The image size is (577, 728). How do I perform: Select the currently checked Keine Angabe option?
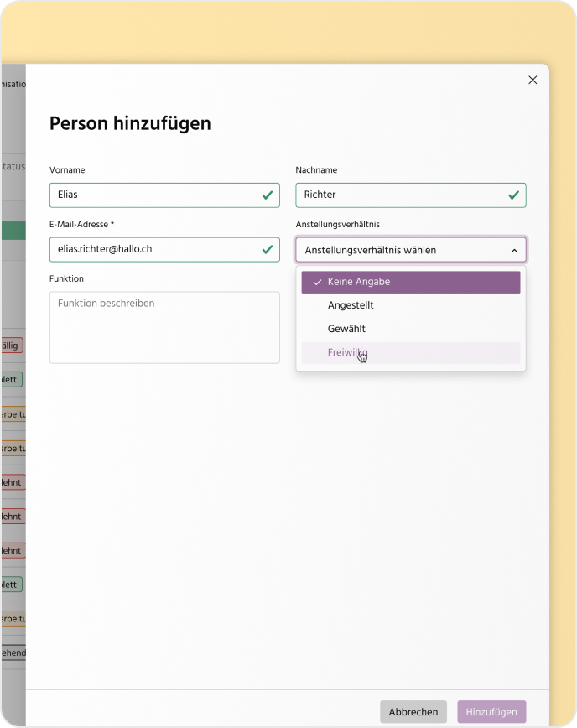click(x=410, y=282)
